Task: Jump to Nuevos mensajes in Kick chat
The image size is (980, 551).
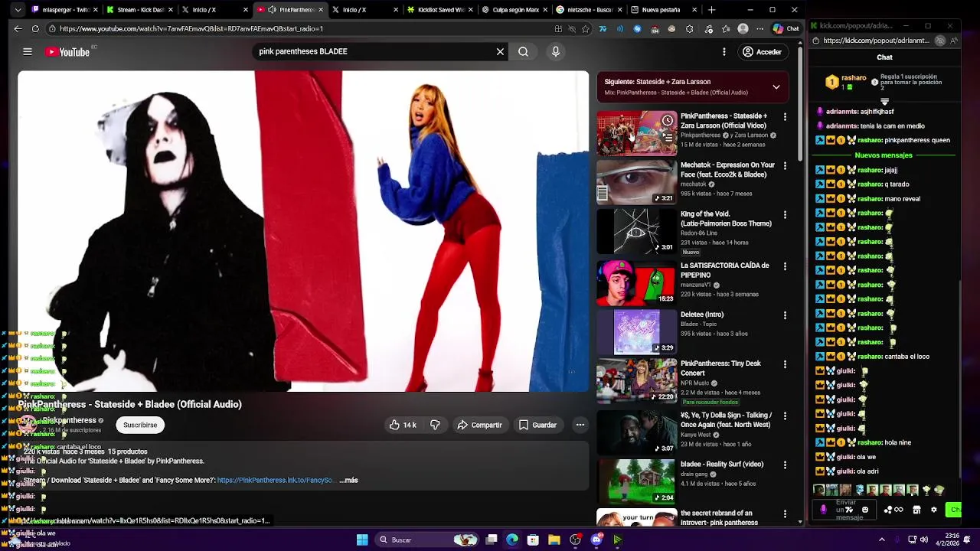Action: pos(884,155)
